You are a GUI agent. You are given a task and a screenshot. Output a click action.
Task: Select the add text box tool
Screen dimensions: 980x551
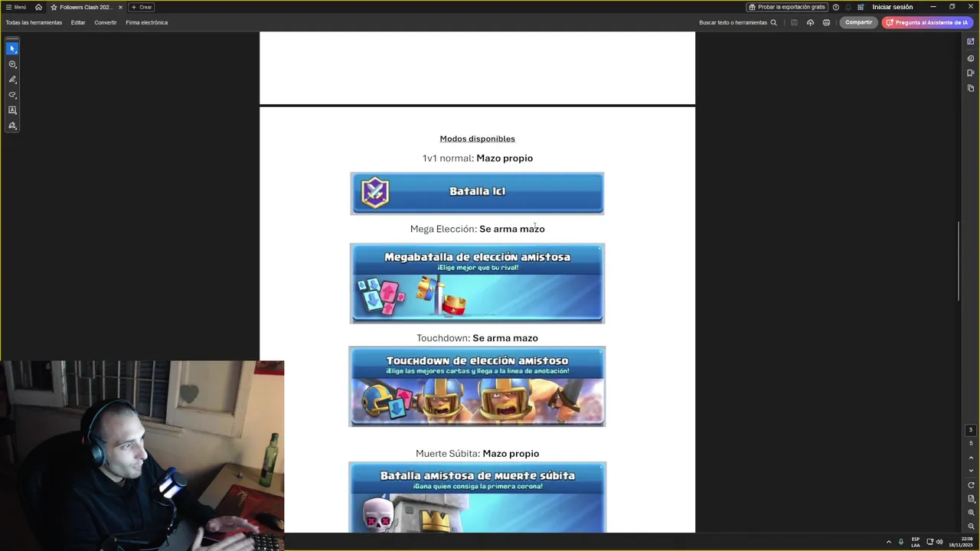pyautogui.click(x=12, y=110)
